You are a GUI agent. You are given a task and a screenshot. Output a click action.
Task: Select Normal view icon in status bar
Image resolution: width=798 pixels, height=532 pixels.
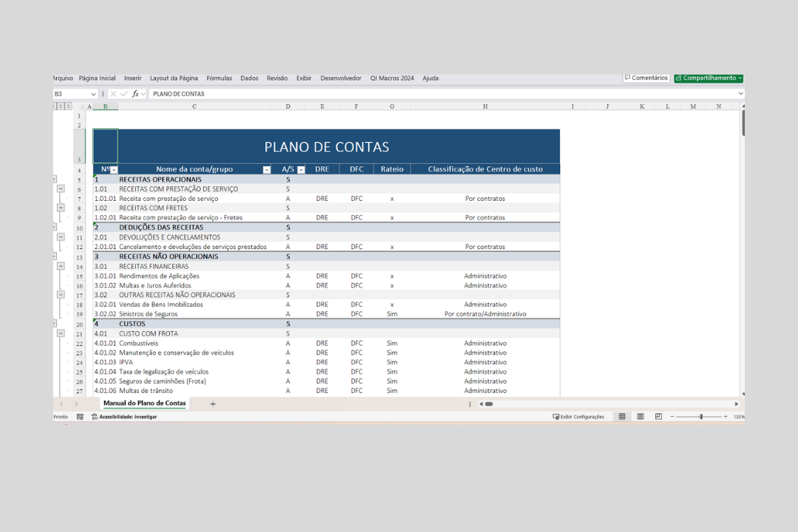[x=622, y=417]
